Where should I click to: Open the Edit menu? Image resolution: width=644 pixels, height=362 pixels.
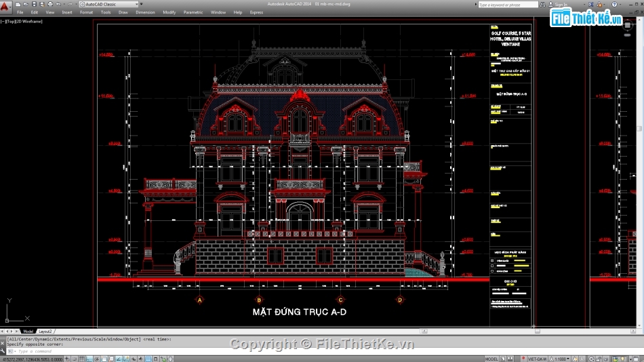[x=35, y=12]
